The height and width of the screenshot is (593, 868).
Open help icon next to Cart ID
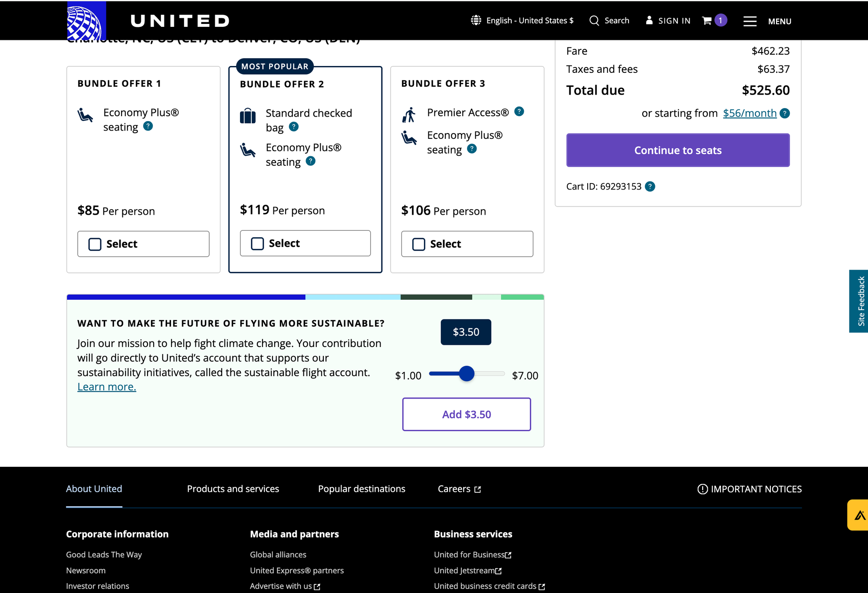pyautogui.click(x=650, y=187)
